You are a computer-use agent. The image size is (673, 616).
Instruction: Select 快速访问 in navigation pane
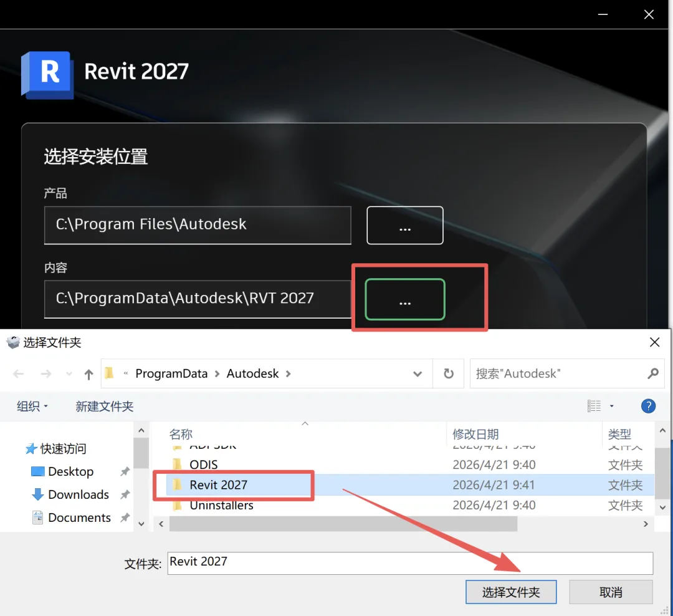pos(56,448)
